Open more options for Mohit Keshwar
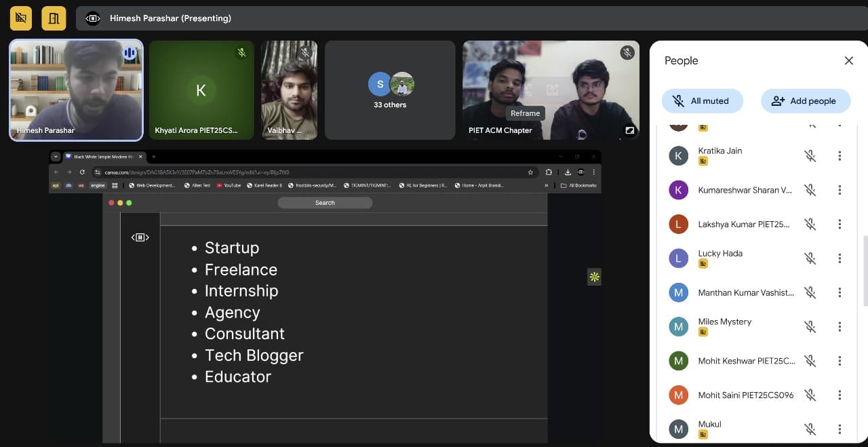Viewport: 868px width, 447px height. point(840,361)
